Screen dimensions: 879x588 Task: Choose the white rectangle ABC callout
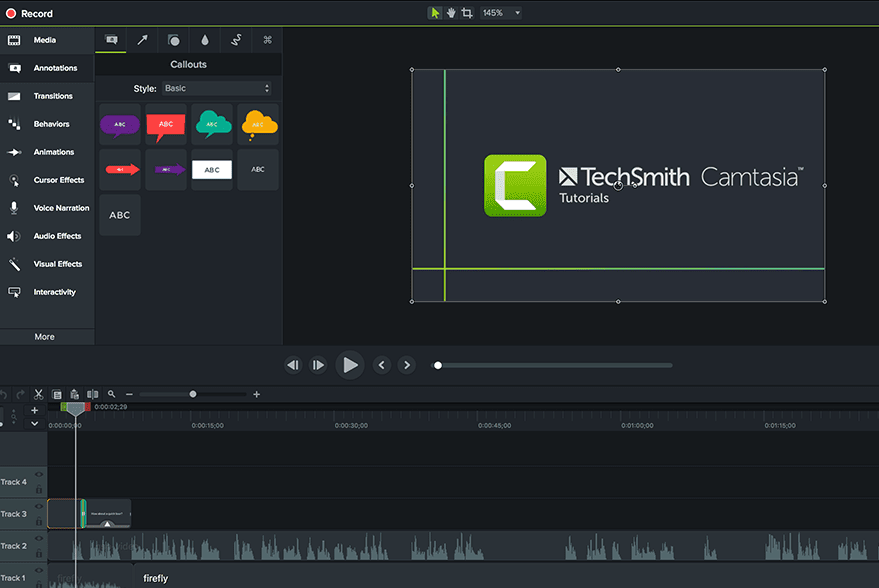pos(212,169)
